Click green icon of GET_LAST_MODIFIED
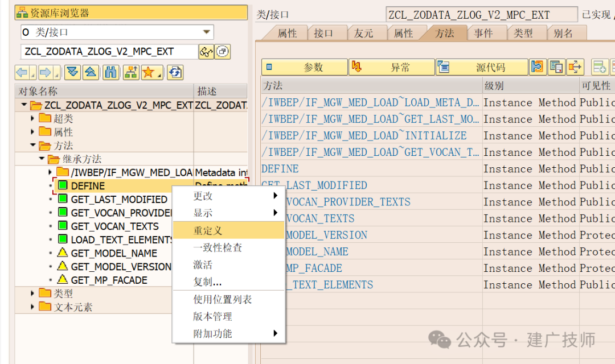Screen dimensions: 615x364 [x=63, y=199]
